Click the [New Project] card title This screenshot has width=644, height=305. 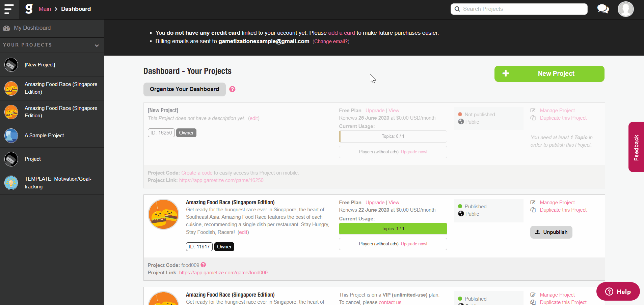[163, 111]
